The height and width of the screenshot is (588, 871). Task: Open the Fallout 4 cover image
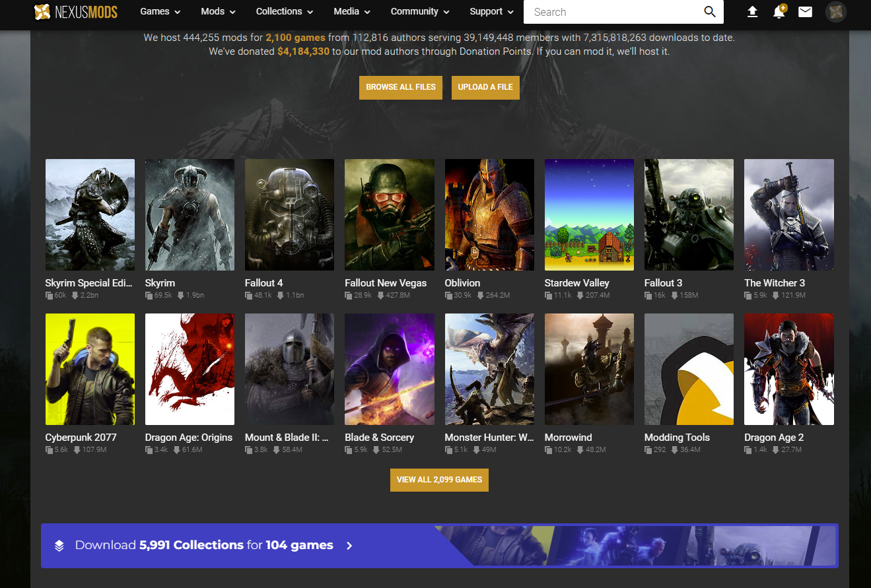[289, 214]
